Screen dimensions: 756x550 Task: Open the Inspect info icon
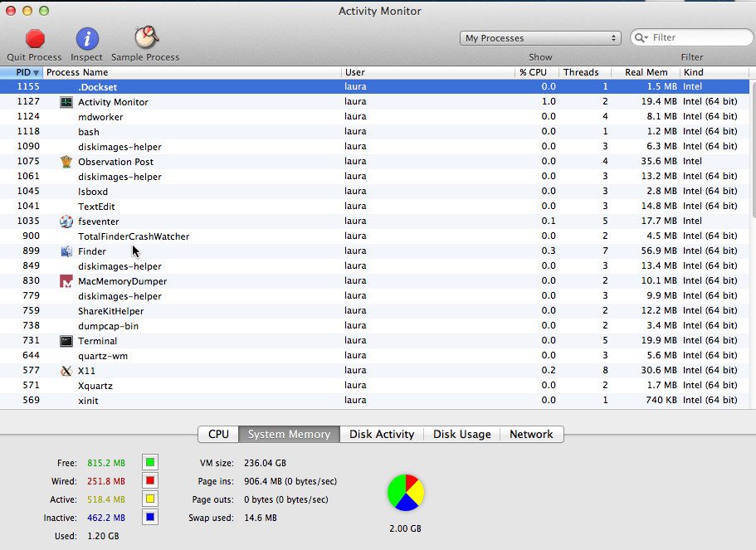tap(86, 38)
